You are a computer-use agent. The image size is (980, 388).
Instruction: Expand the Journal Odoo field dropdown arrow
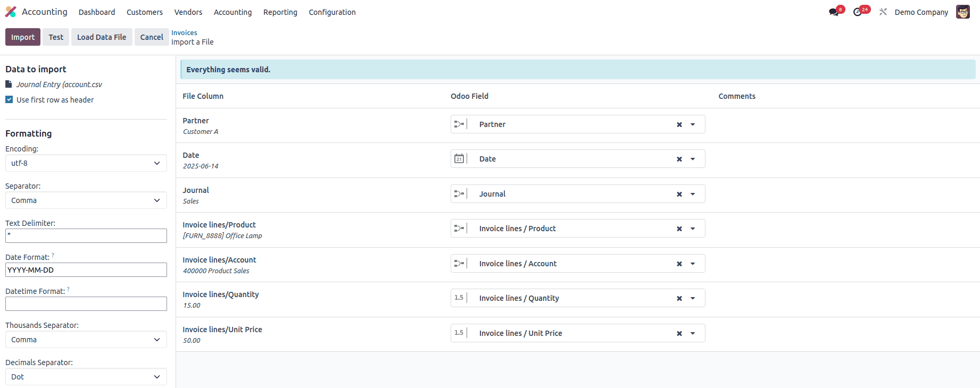click(693, 194)
